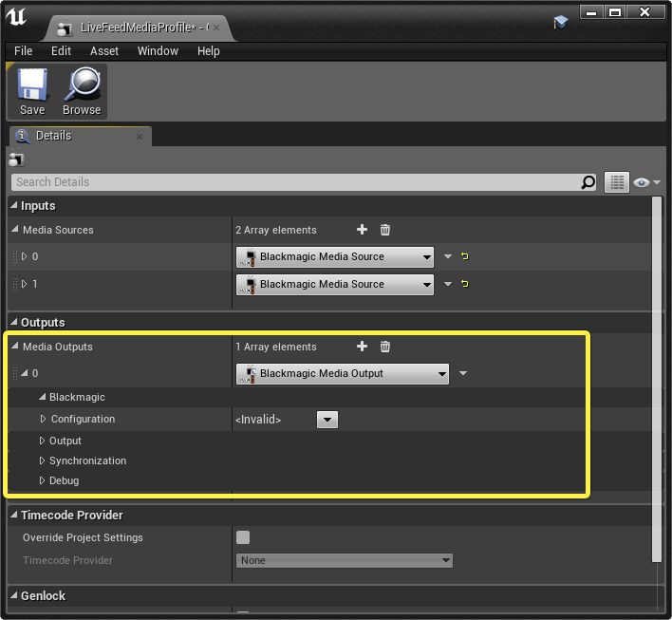Open element options arrow for Media Source 0
This screenshot has height=620, width=672.
(448, 256)
